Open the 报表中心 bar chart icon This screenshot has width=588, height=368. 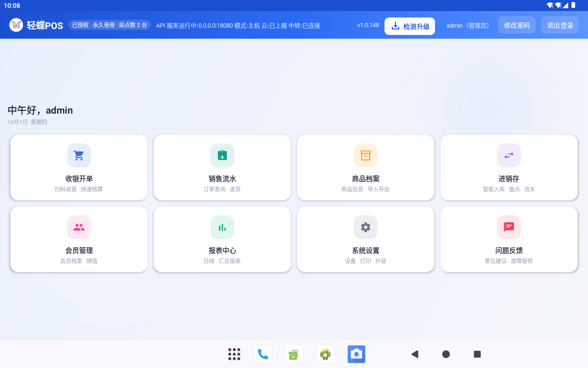click(x=222, y=227)
